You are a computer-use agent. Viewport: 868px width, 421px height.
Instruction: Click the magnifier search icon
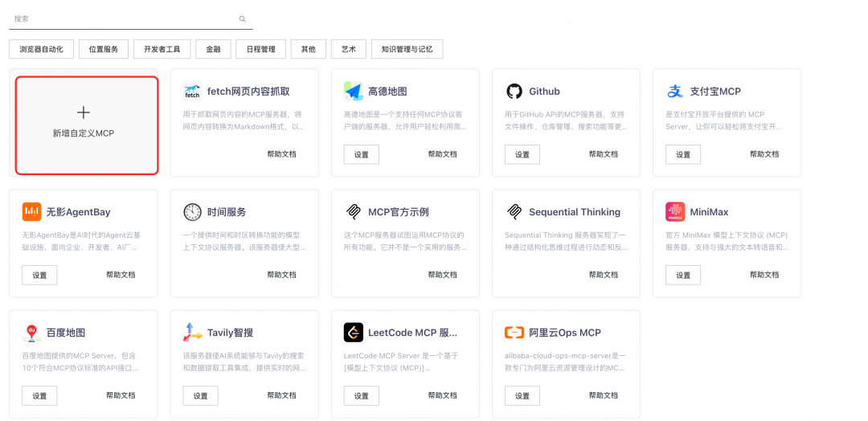pyautogui.click(x=242, y=18)
